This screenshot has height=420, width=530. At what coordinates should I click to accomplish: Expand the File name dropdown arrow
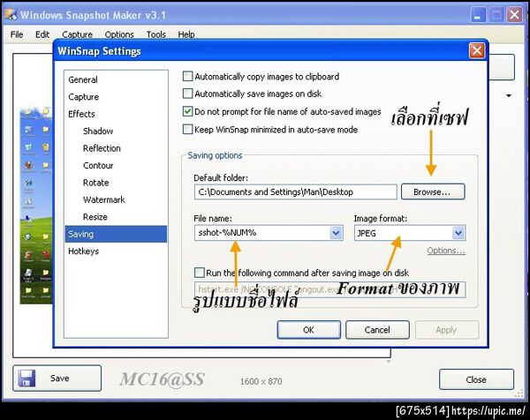(336, 233)
